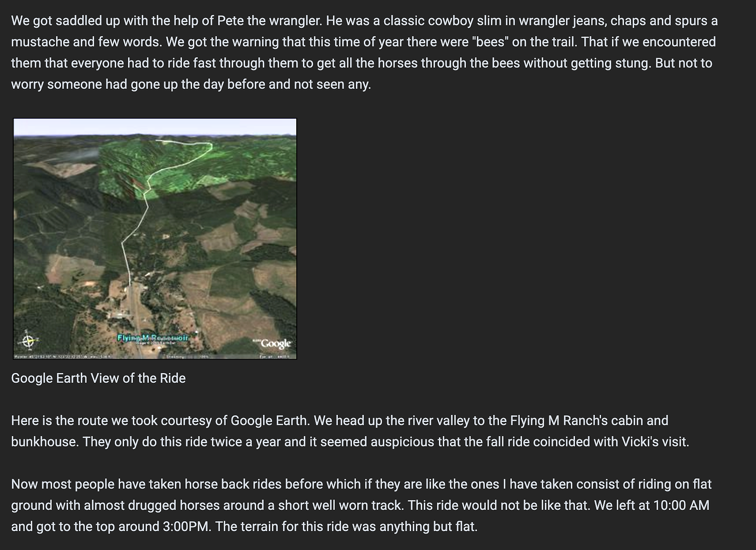This screenshot has width=756, height=550.
Task: Click the compass rose icon in the map
Action: [28, 340]
